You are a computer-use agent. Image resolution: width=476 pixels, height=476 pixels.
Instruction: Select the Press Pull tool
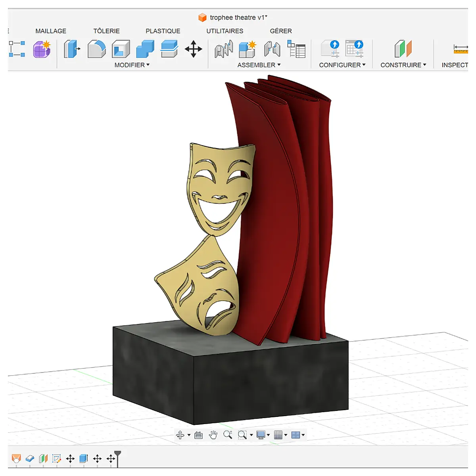pos(72,49)
